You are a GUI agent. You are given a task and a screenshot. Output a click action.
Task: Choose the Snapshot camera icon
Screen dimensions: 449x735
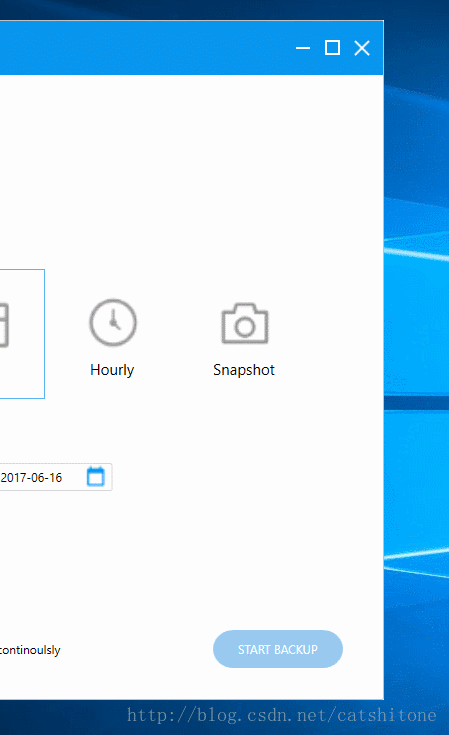(245, 323)
